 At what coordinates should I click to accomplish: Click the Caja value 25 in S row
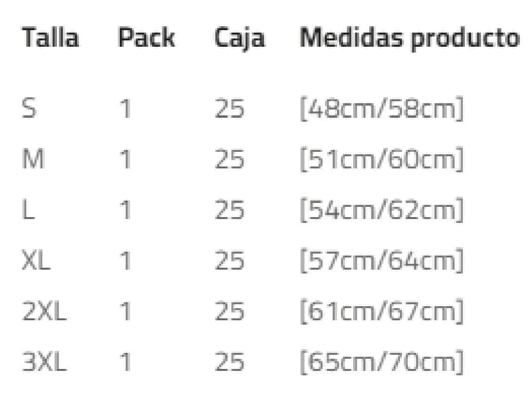230,110
